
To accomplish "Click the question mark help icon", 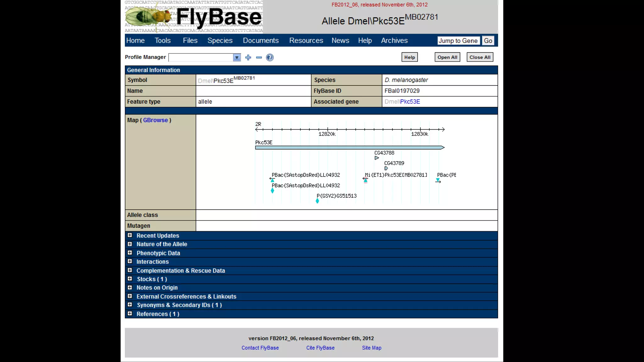I will 269,58.
